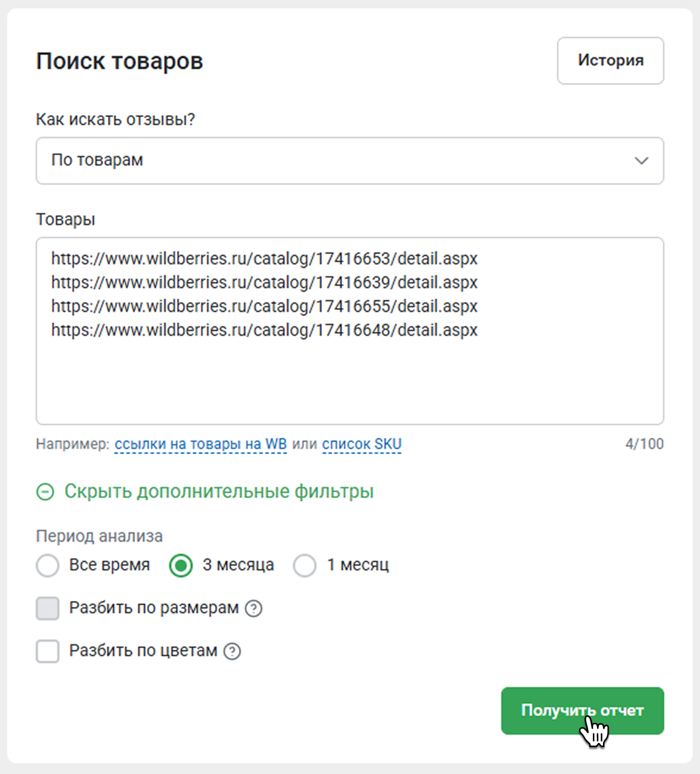This screenshot has width=700, height=774.
Task: Click the catalog 17416655 URL line
Action: (264, 307)
